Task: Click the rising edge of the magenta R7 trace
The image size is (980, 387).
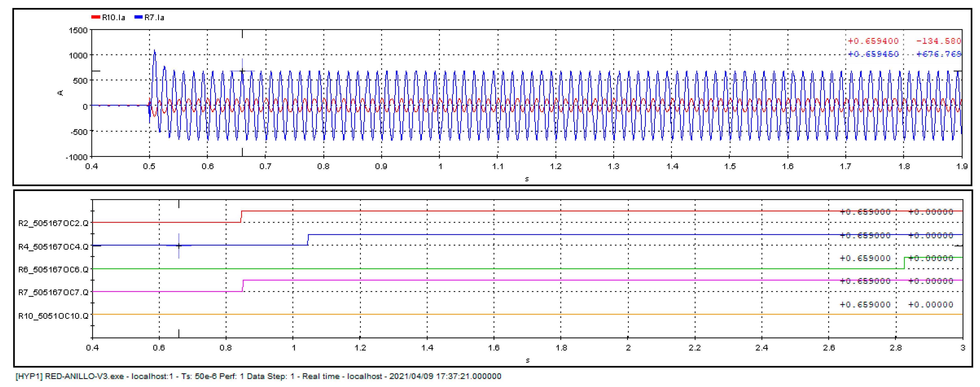Action: pyautogui.click(x=243, y=286)
